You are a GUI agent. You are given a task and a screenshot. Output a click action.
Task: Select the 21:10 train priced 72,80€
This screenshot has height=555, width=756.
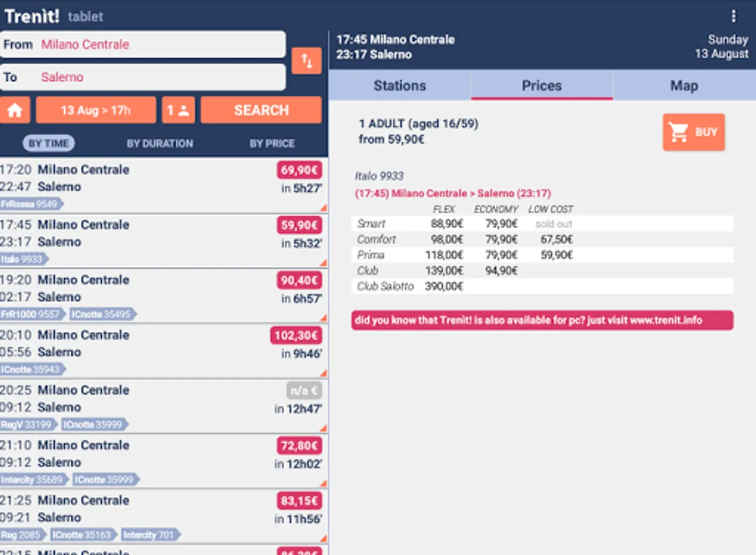[163, 461]
